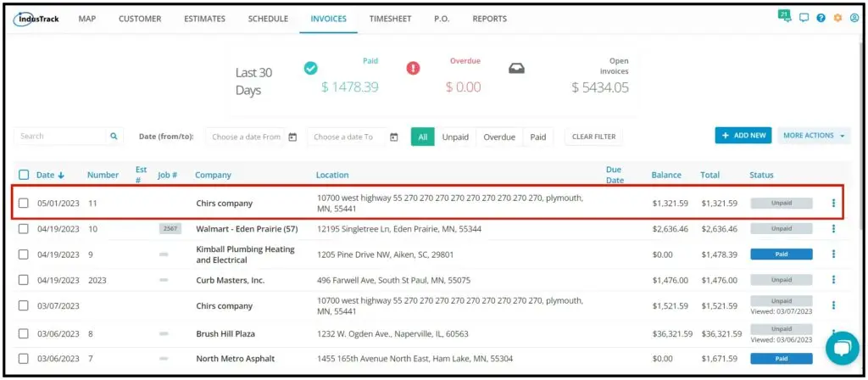The image size is (868, 380).
Task: Check the Curb Masters invoice 2023 checkbox
Action: [23, 280]
